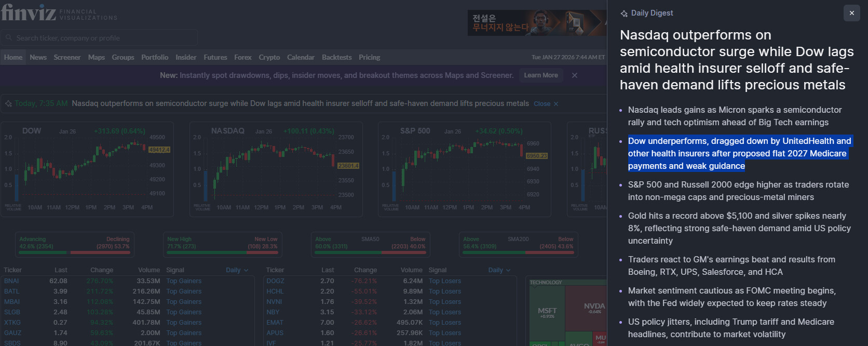
Task: Click the Advancing Declining breadth bar
Action: click(x=74, y=245)
